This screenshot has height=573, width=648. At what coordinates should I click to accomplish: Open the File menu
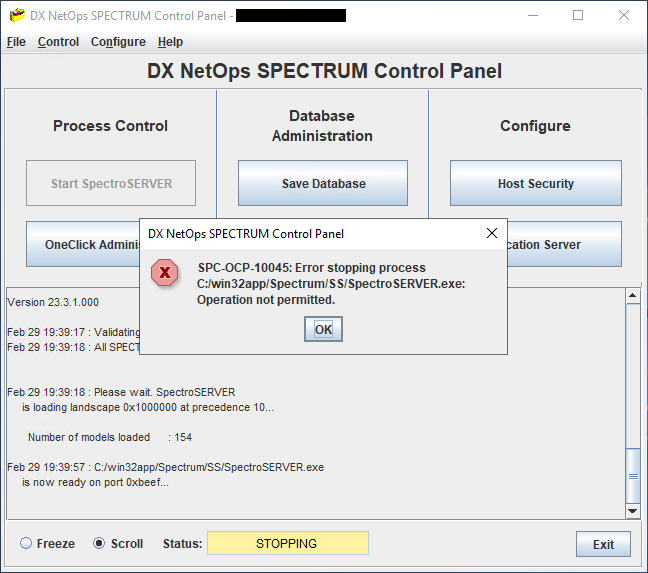click(16, 42)
